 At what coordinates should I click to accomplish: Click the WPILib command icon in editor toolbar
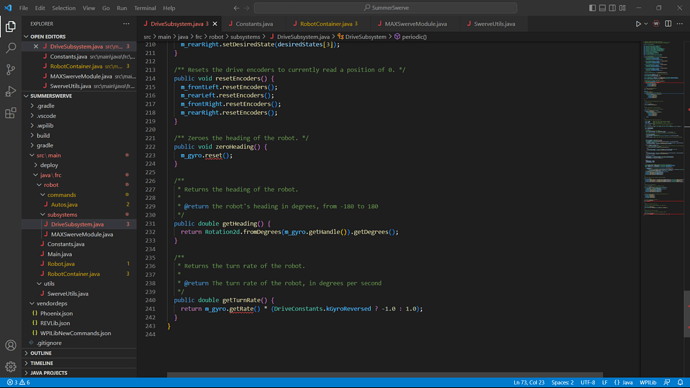point(656,24)
